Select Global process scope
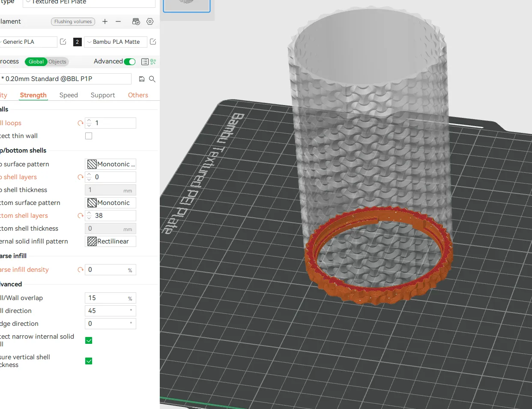Viewport: 532px width, 409px height. tap(36, 62)
